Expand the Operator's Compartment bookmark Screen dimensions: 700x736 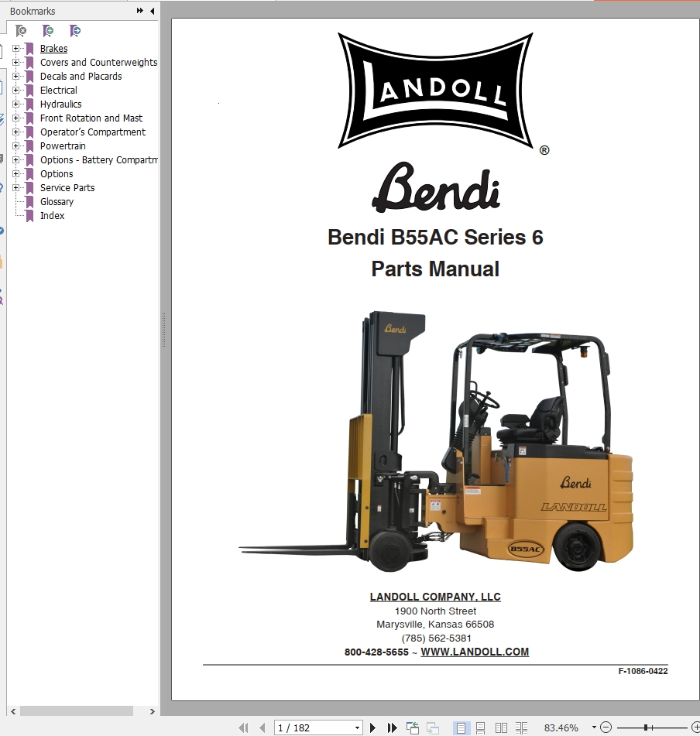[x=15, y=132]
